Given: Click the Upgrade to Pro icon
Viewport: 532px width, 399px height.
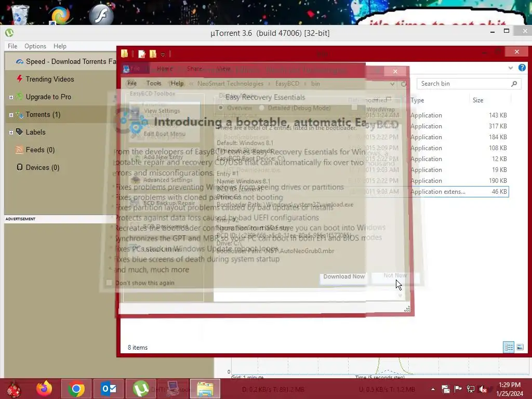Looking at the screenshot, I should 20,97.
